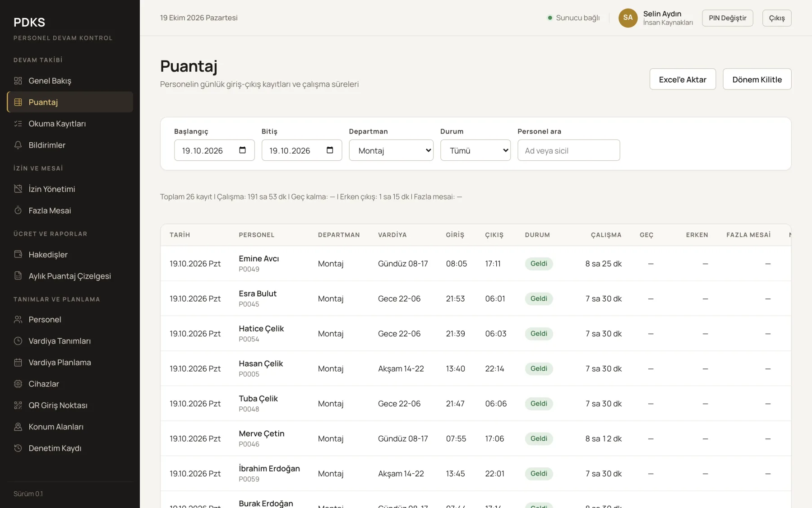Screen dimensions: 812x508
Task: Open Denetim Kaydı menu entry
Action: (70, 448)
